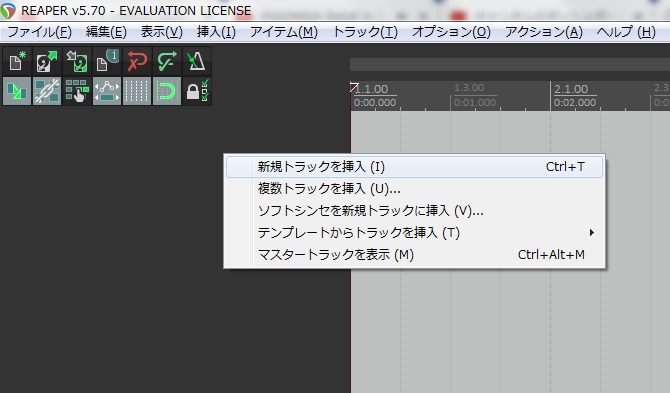Choose 複数トラックを挿入 (U)... entry
This screenshot has width=670, height=393.
click(x=414, y=188)
